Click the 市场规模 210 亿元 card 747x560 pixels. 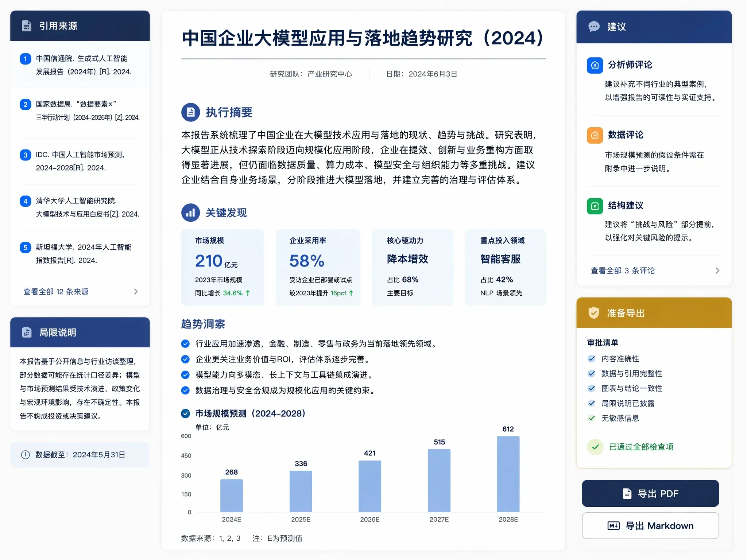pyautogui.click(x=222, y=267)
